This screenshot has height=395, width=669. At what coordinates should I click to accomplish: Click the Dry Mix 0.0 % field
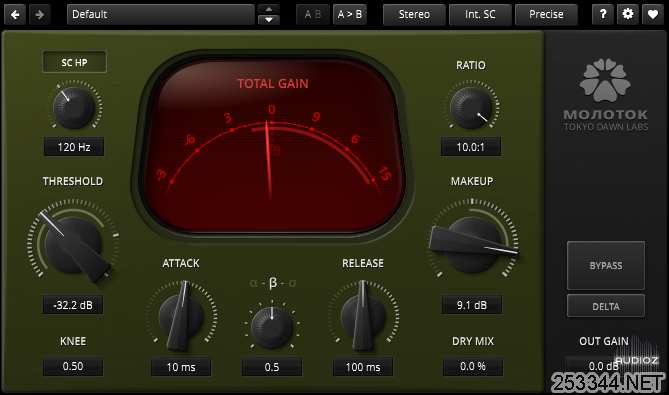pos(473,366)
